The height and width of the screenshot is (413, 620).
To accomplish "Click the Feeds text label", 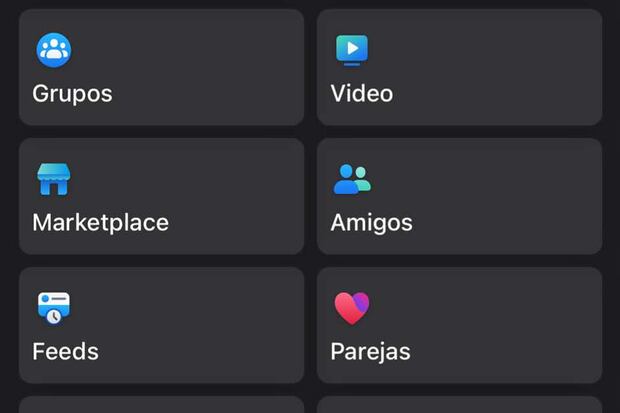I will [65, 352].
